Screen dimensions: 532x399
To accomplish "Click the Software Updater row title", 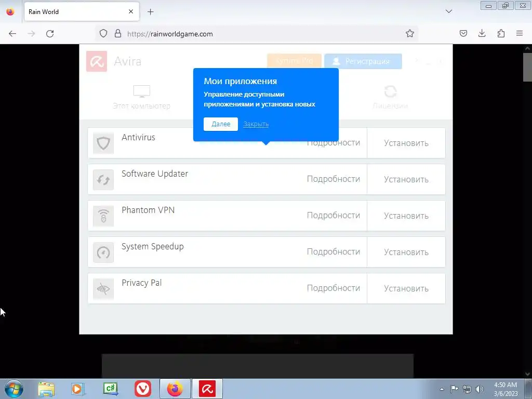I will click(155, 174).
